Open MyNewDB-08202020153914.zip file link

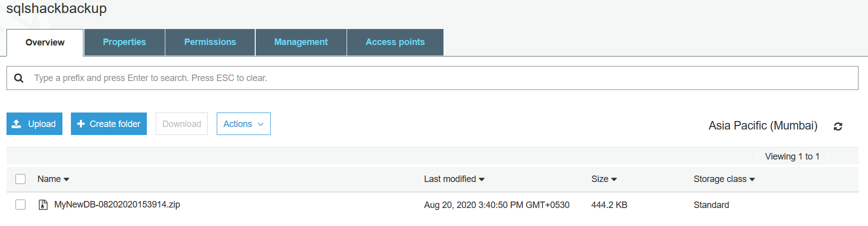click(117, 204)
